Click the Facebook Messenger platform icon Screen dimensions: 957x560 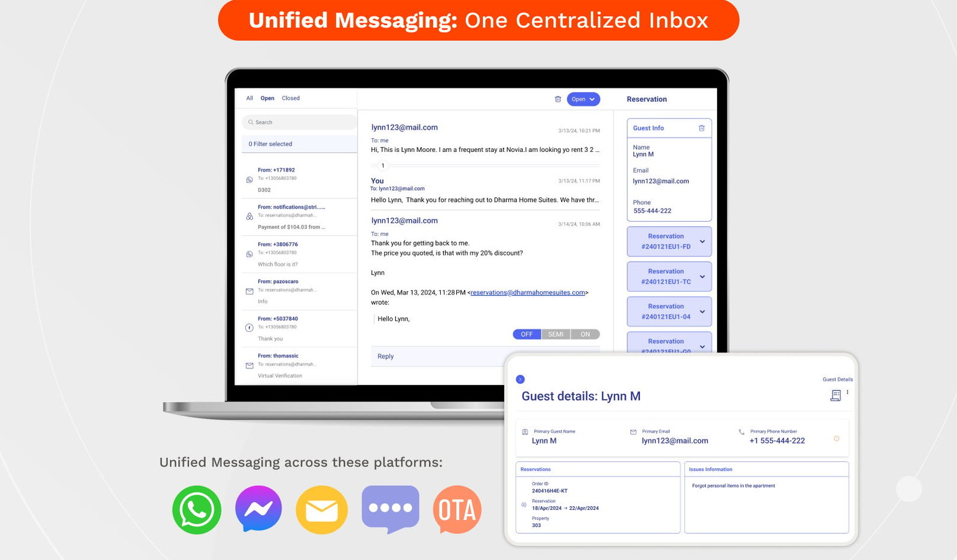point(258,508)
